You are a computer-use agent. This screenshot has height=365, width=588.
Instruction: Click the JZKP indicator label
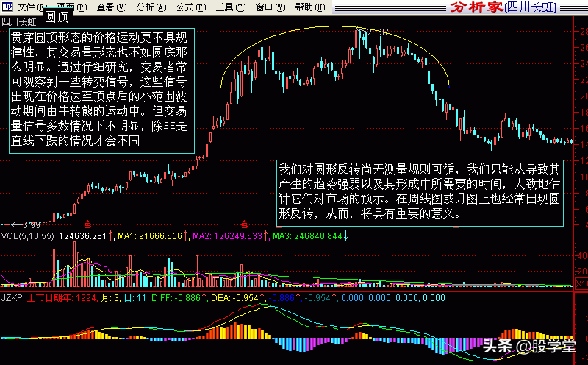(12, 298)
